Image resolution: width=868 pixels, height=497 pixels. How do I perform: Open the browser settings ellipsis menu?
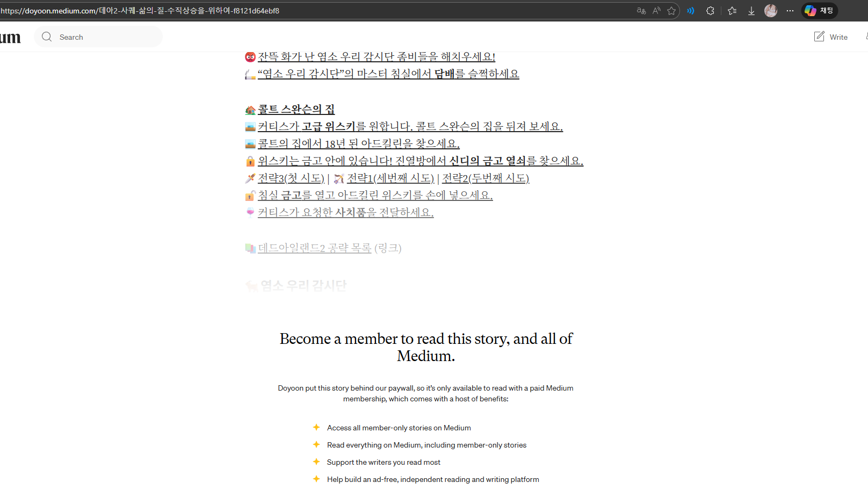(790, 11)
